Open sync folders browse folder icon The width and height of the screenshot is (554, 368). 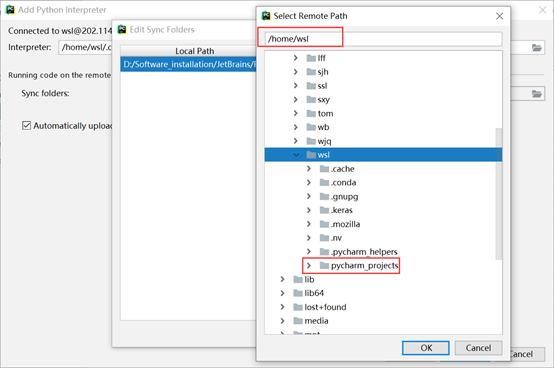tap(536, 94)
